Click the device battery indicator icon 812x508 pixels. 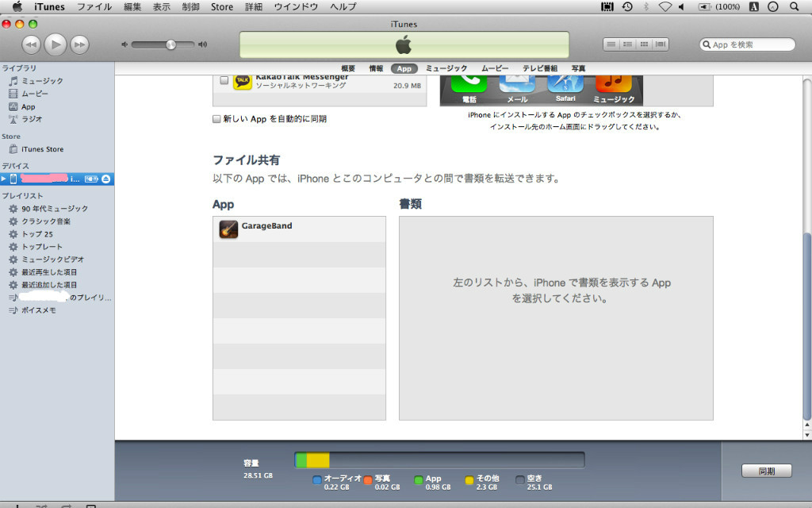[x=91, y=179]
